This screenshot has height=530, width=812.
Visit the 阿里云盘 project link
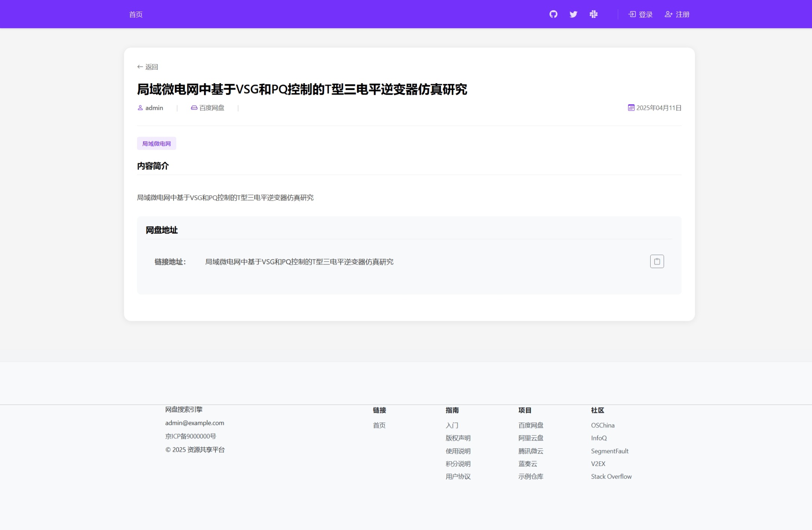coord(531,438)
